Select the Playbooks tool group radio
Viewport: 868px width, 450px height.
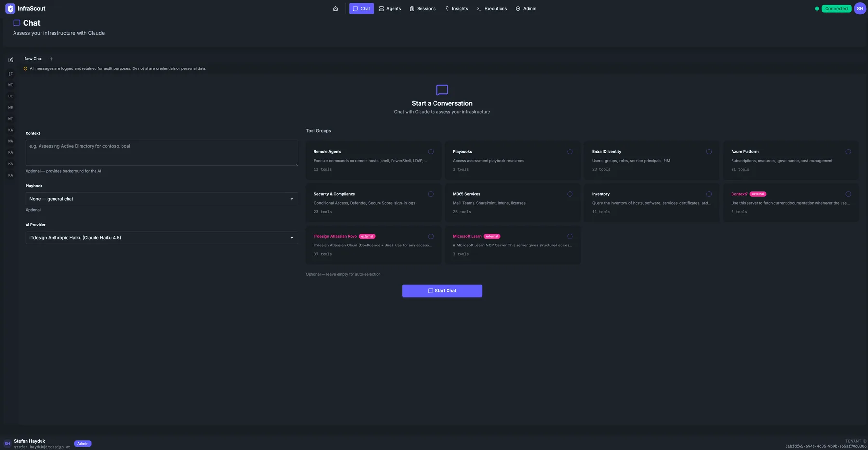[x=570, y=152]
